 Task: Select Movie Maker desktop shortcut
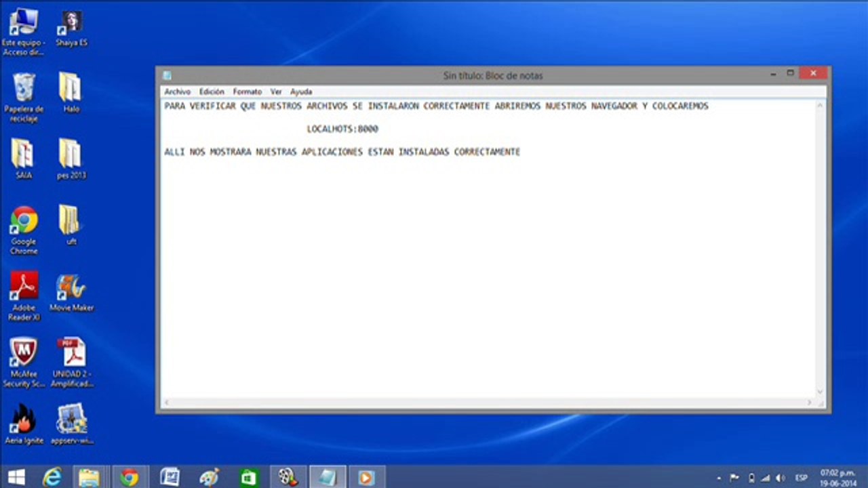[x=71, y=293]
